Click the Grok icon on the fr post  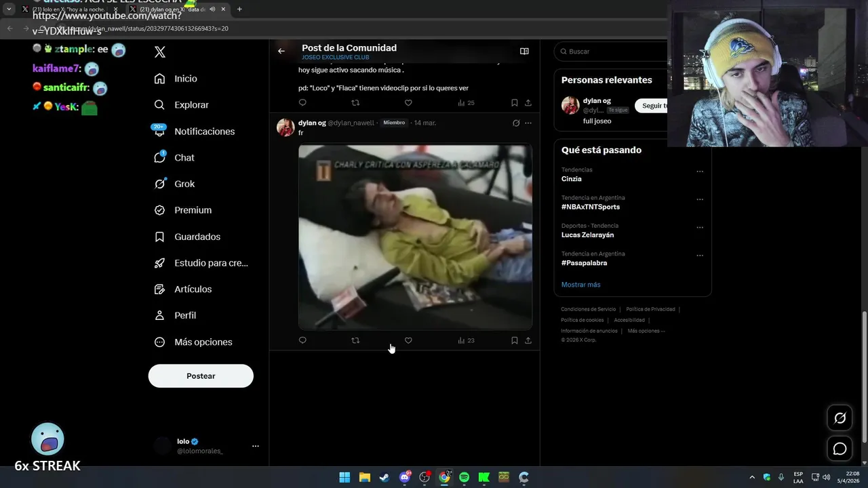coord(516,123)
